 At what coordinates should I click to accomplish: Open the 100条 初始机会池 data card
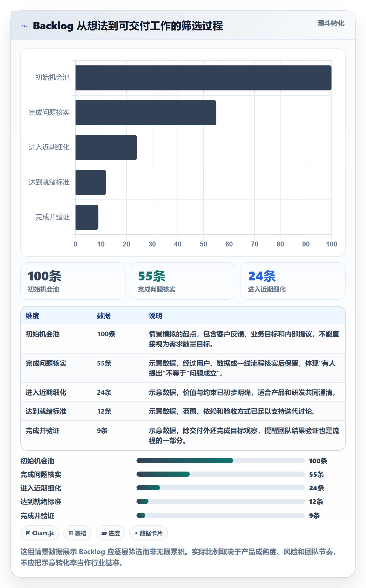click(73, 281)
